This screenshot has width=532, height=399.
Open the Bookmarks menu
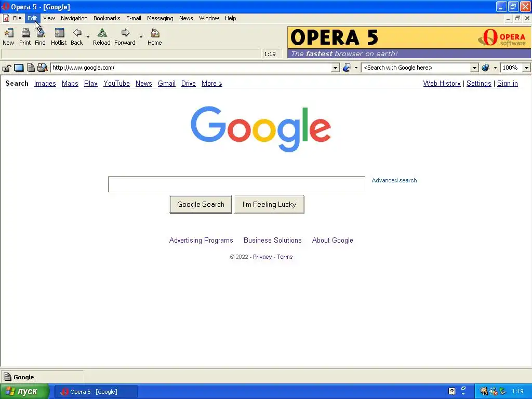click(107, 18)
